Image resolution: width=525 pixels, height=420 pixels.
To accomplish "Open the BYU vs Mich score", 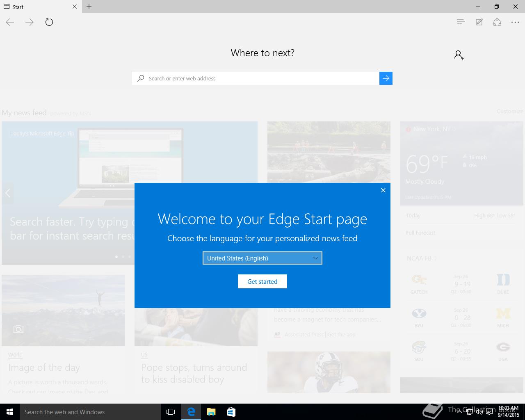I will pyautogui.click(x=461, y=317).
